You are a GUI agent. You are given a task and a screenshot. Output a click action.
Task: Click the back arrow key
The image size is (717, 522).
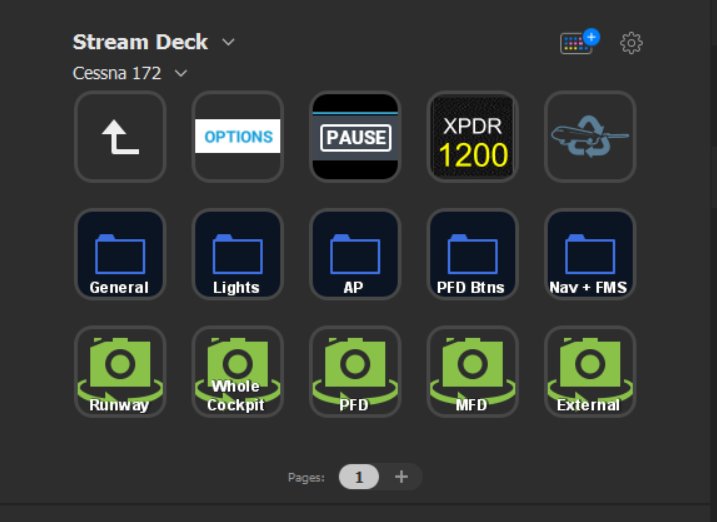(120, 137)
